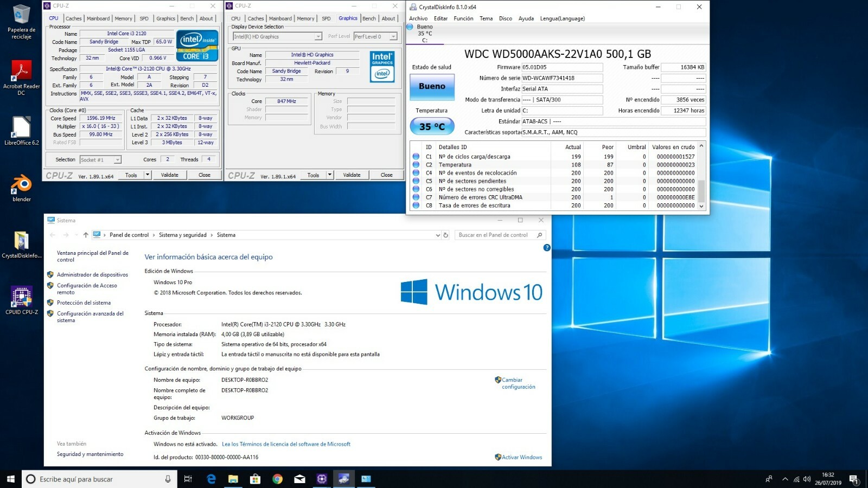
Task: Open Tools dropdown arrow in CPU-Z Graphics window
Action: 330,175
